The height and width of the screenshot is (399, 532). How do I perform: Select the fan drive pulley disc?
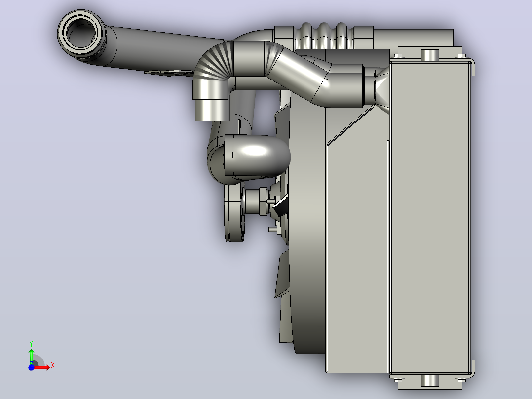[234, 212]
